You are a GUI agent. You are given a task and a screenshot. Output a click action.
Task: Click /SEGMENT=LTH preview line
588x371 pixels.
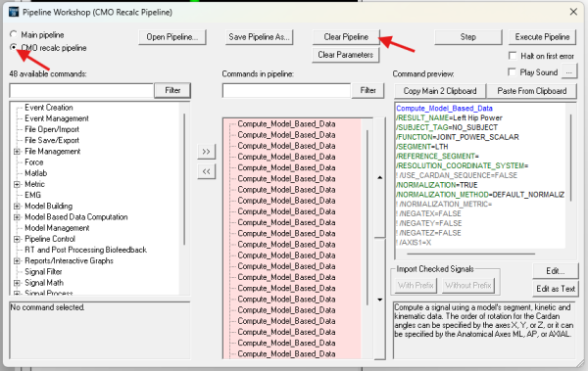[x=422, y=147]
